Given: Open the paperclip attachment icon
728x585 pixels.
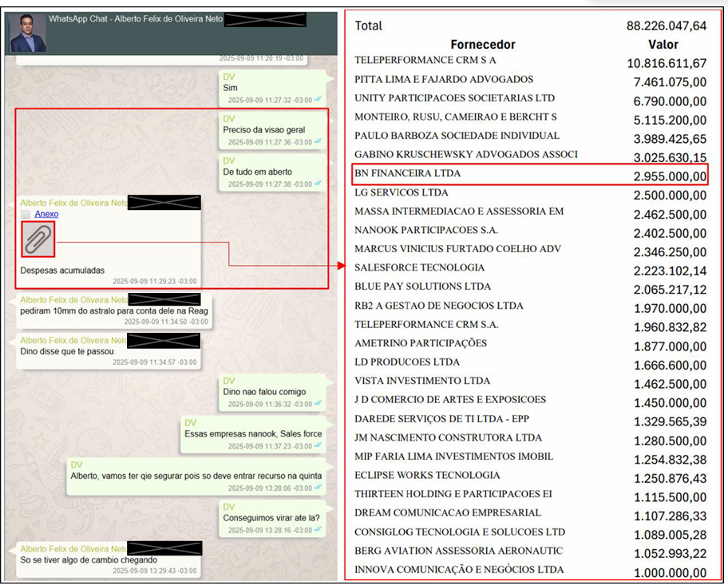Looking at the screenshot, I should point(38,239).
